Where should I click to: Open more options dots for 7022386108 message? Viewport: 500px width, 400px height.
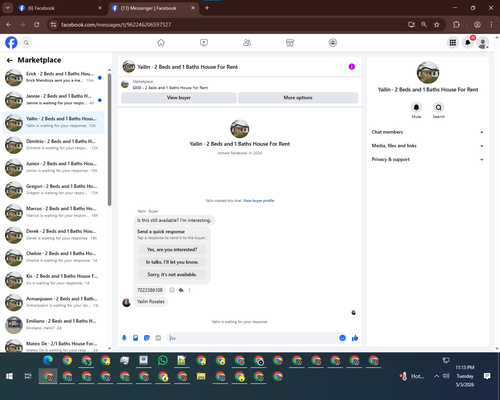click(x=190, y=290)
